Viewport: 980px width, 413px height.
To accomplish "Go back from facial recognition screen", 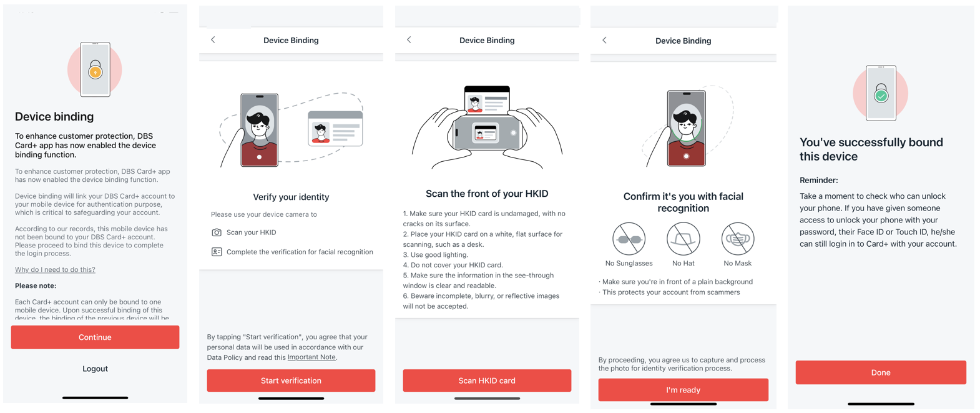I will coord(604,41).
